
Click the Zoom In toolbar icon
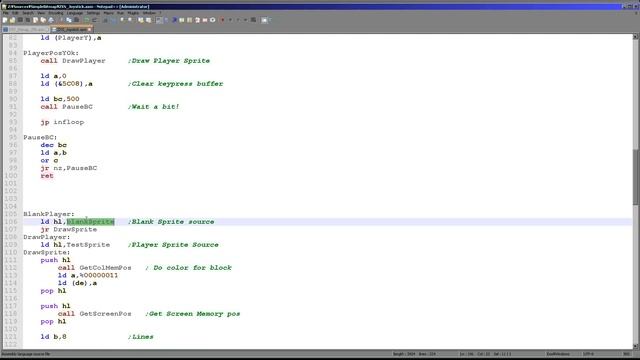tap(122, 20)
